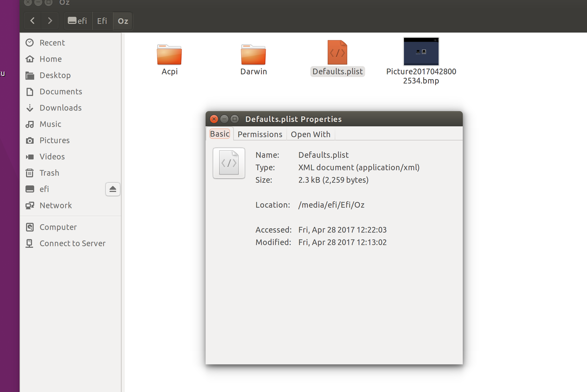Click the efi drive path button
Viewport: 587px width, 392px height.
tap(78, 21)
